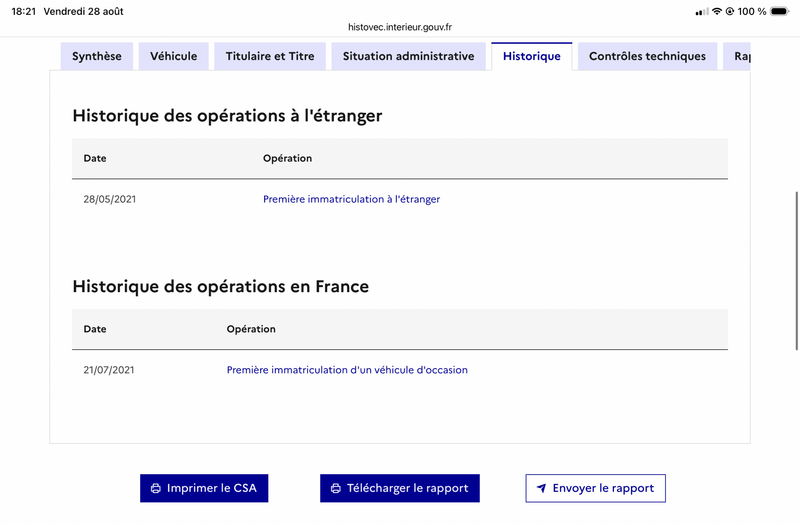Switch to the Synthèse tab
800x525 pixels.
click(x=97, y=56)
